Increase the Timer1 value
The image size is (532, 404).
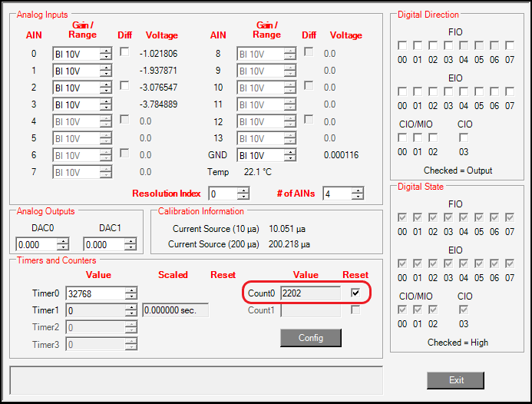pyautogui.click(x=131, y=307)
